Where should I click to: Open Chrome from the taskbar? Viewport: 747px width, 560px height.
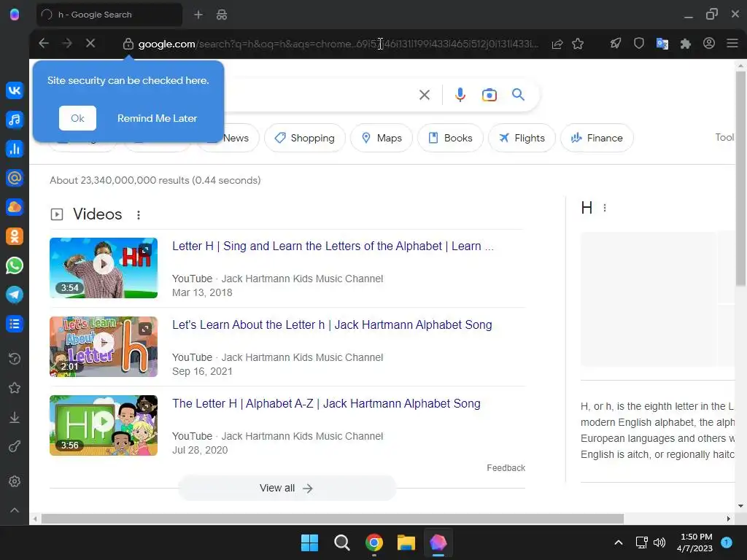374,542
